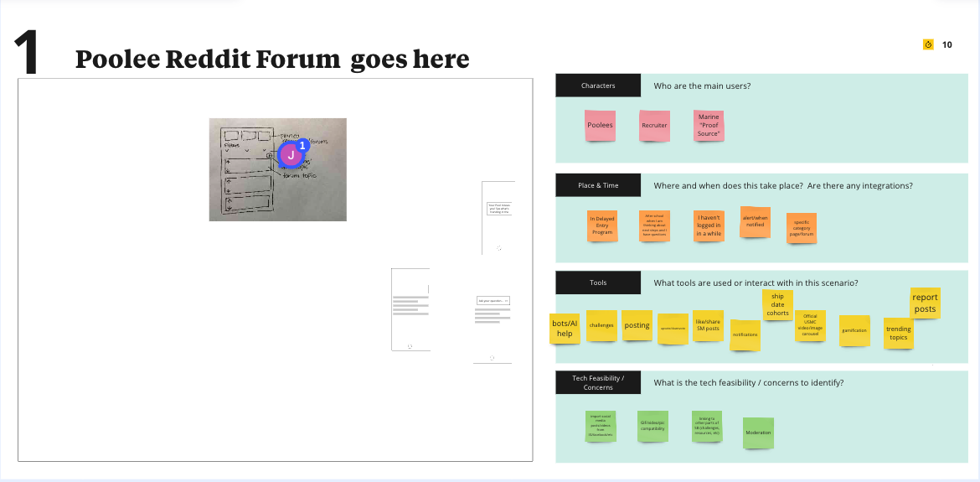Select the "Your Pool" wireframe thumbnail
This screenshot has width=980, height=482.
(498, 218)
